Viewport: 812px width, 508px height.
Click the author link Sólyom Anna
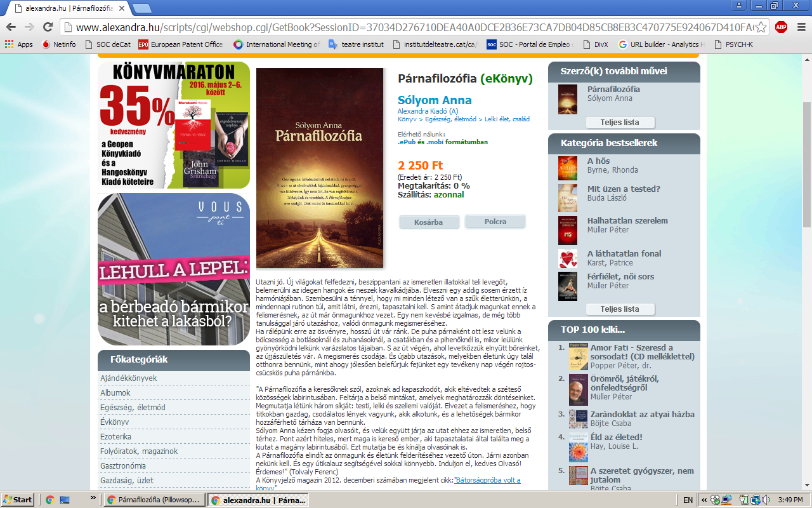coord(435,100)
